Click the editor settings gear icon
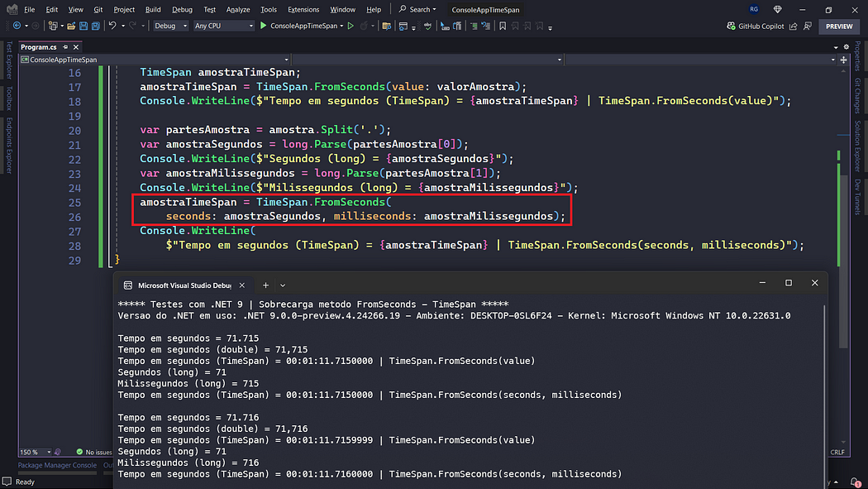 coord(847,47)
